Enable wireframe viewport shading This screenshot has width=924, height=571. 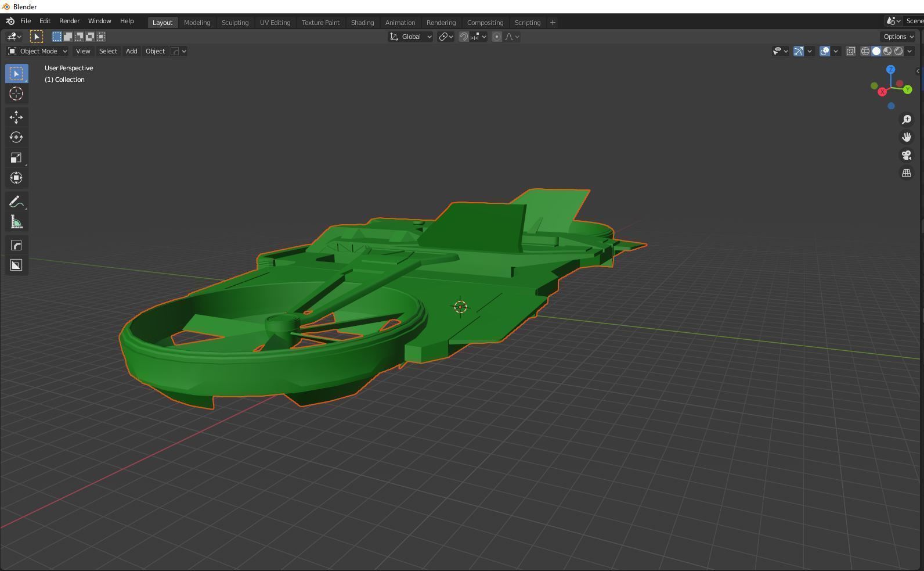pos(865,52)
